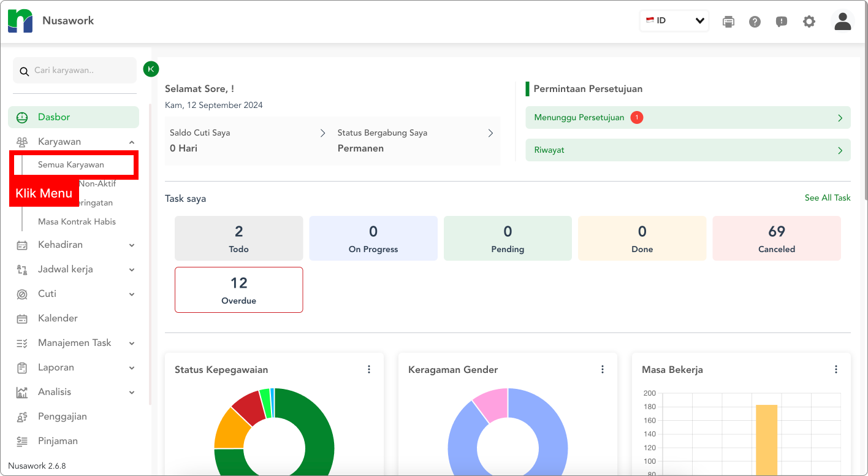
Task: Open options menu for Status Kepegawaian chart
Action: pos(369,369)
